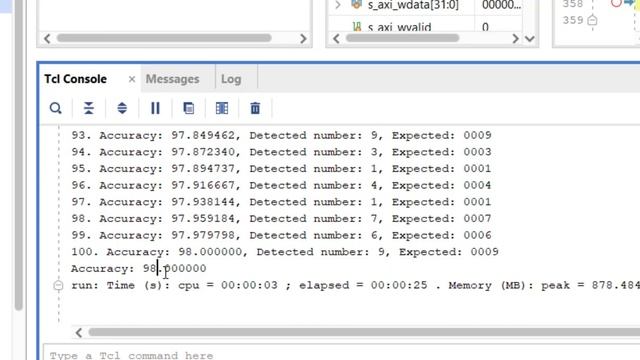
Task: Pause Tcl Console output
Action: pyautogui.click(x=155, y=108)
